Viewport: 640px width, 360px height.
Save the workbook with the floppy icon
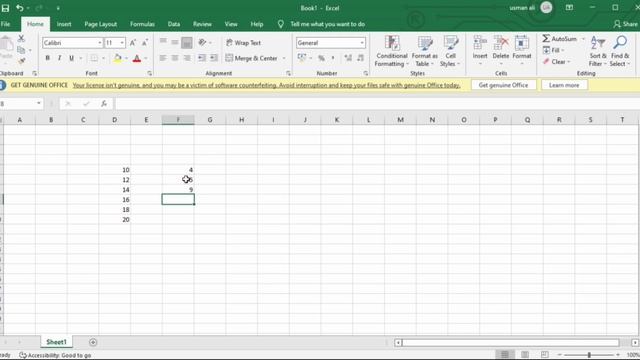click(5, 8)
